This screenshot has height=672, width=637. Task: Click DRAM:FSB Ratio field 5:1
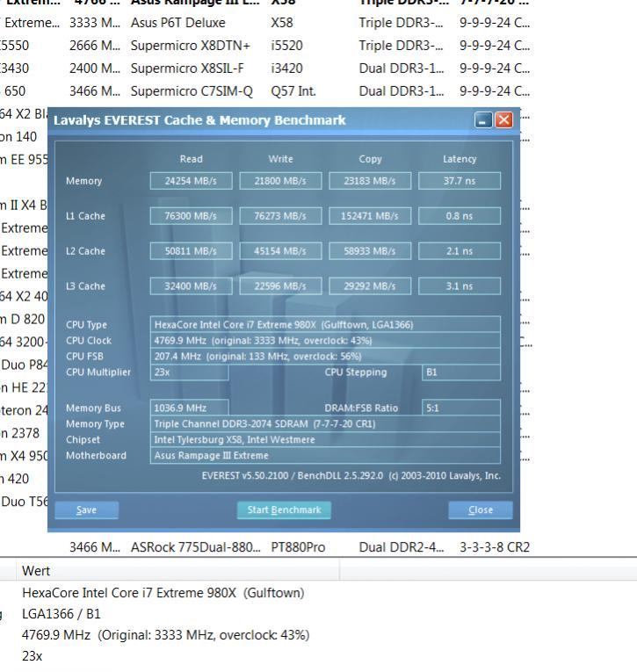point(461,408)
